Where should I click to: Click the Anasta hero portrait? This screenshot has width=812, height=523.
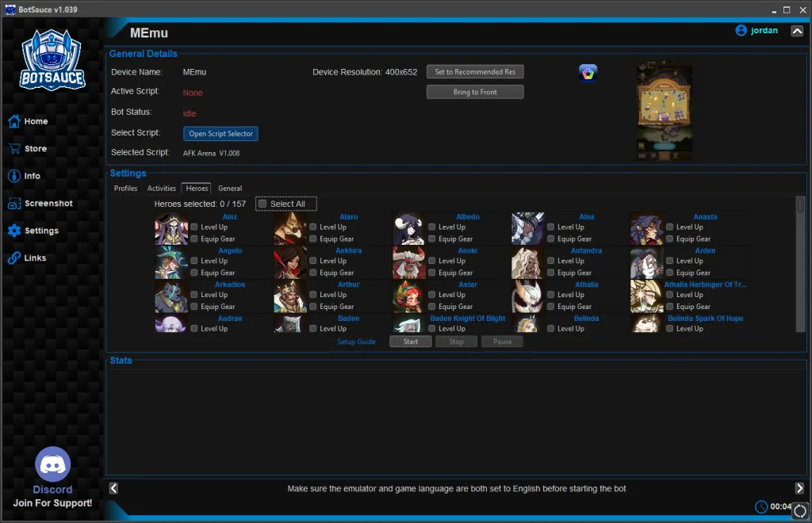pos(646,229)
